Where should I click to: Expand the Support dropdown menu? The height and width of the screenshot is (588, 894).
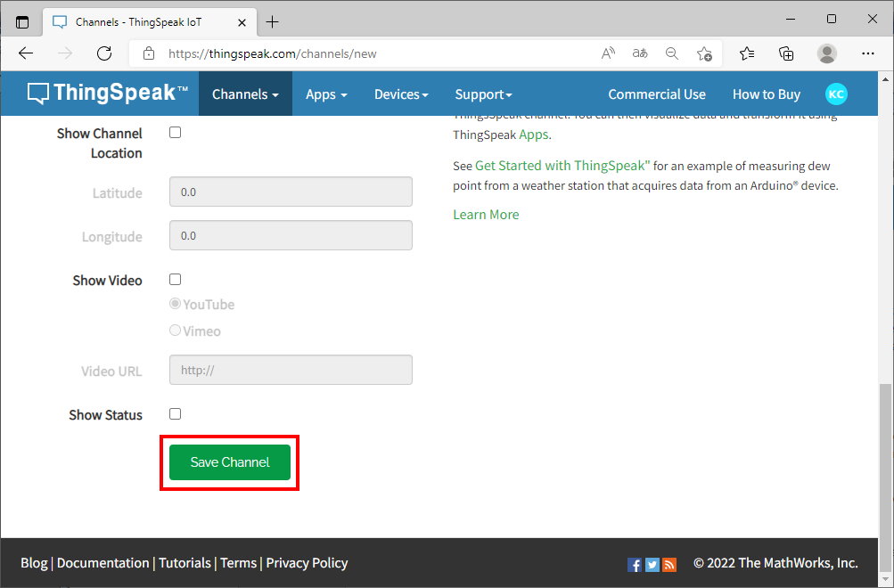click(x=483, y=94)
